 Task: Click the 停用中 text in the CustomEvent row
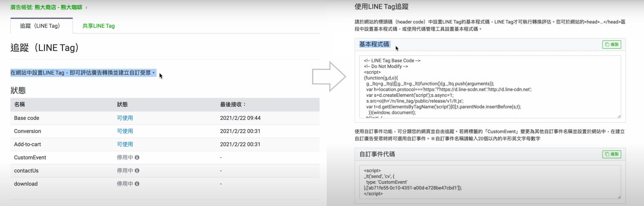click(125, 157)
